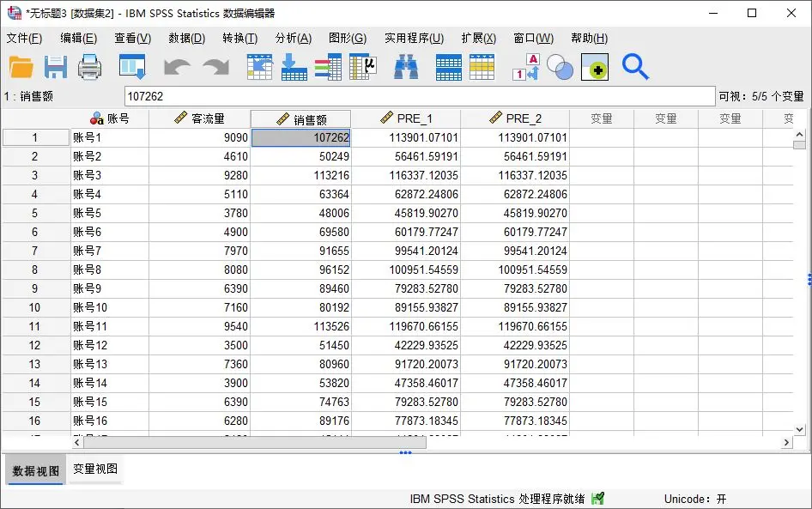Screen dimensions: 812x509
Task: Select 客流量 cell with value 7360
Action: point(199,364)
